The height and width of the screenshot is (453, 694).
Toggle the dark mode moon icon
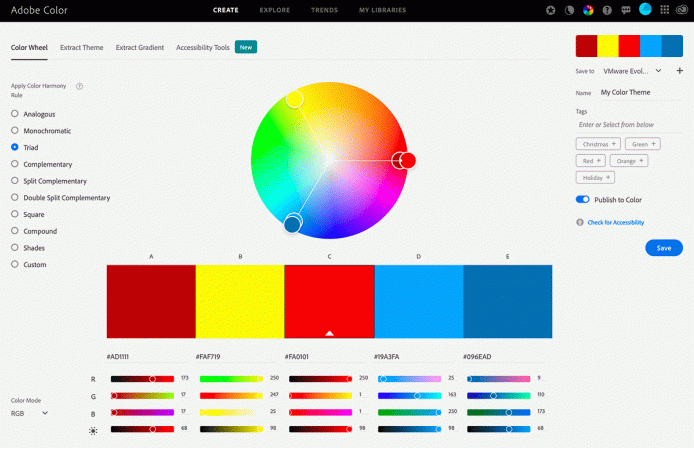click(x=570, y=10)
